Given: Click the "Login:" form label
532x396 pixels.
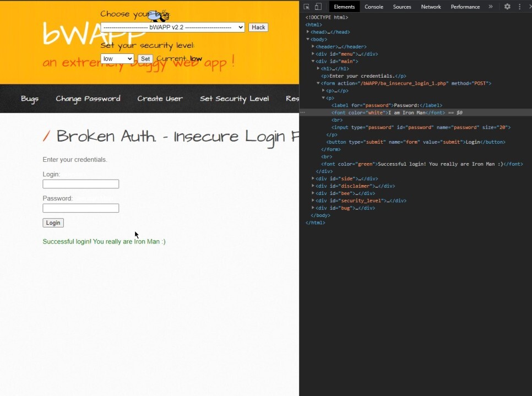Looking at the screenshot, I should (x=51, y=174).
